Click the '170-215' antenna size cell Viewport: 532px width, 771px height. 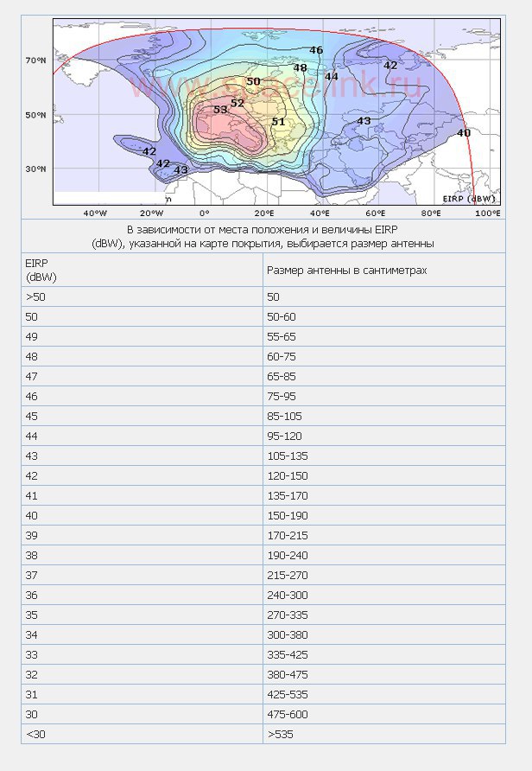click(x=384, y=536)
